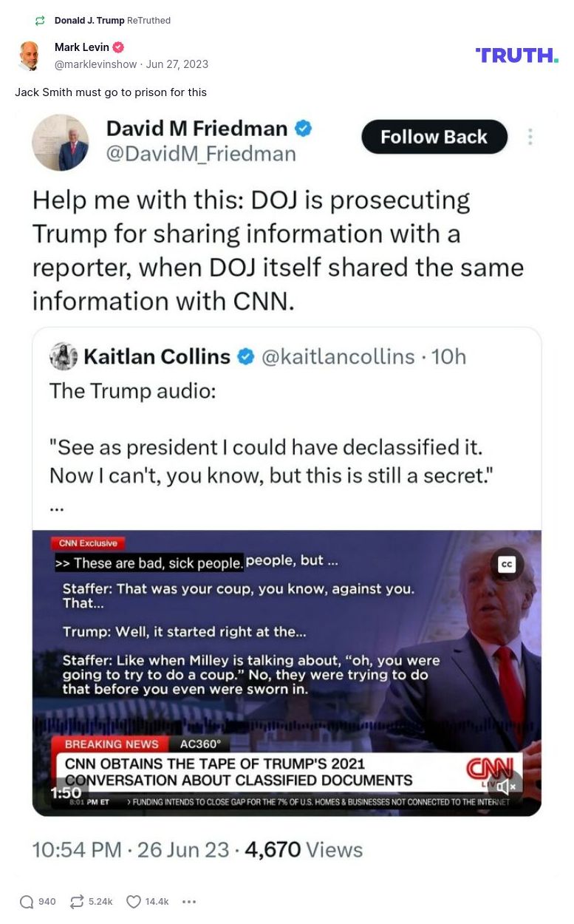Click the TRUTH logo in the header

[x=516, y=55]
